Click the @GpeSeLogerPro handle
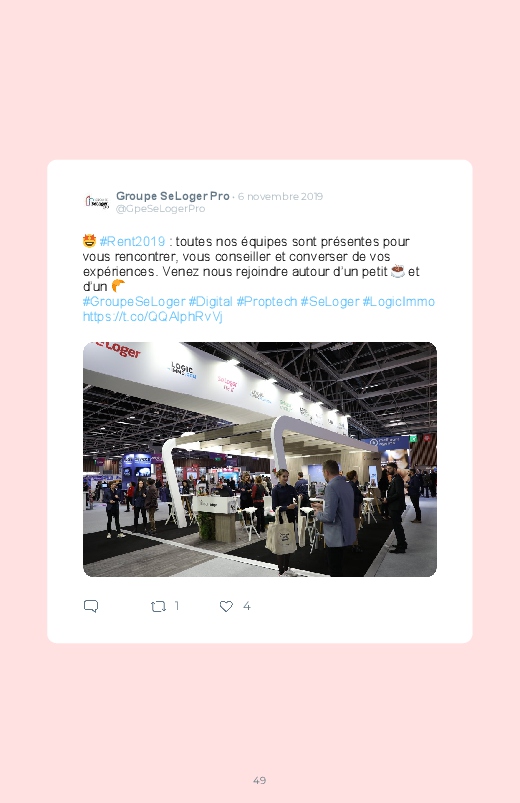Viewport: 520px width, 803px height. click(160, 208)
